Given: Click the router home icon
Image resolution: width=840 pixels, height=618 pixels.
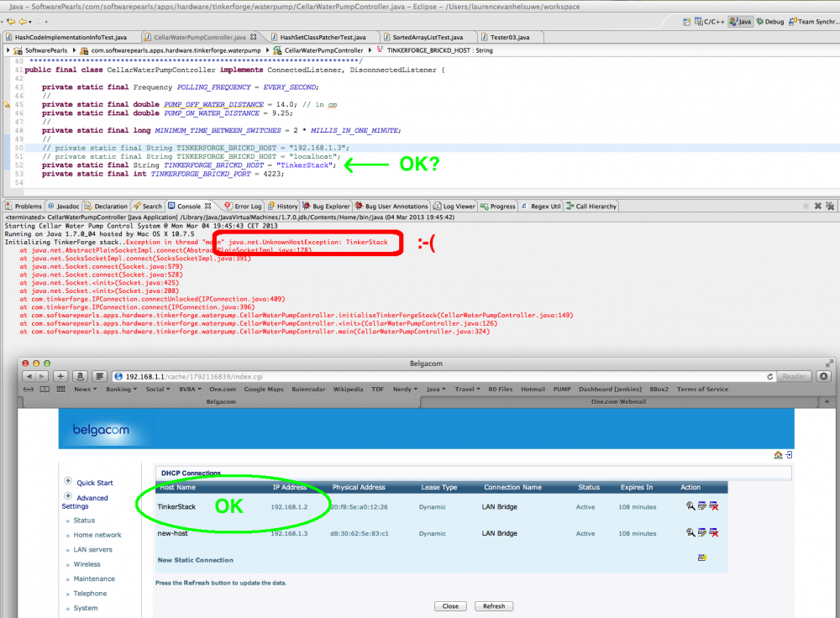Looking at the screenshot, I should coord(779,454).
